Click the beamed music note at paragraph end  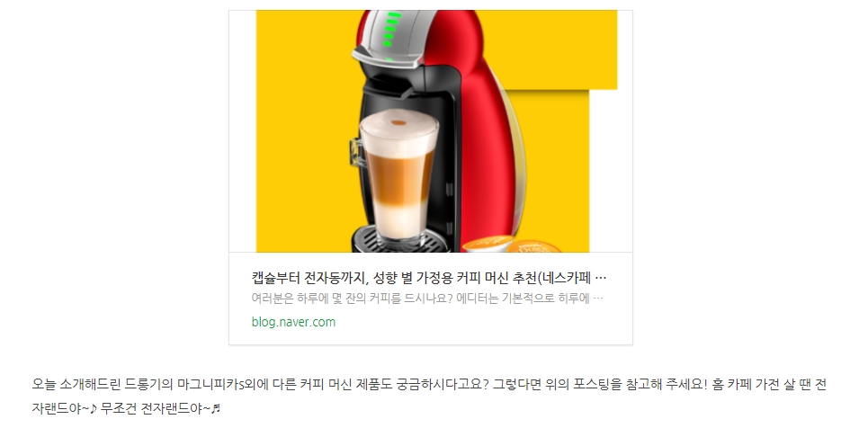tap(216, 409)
